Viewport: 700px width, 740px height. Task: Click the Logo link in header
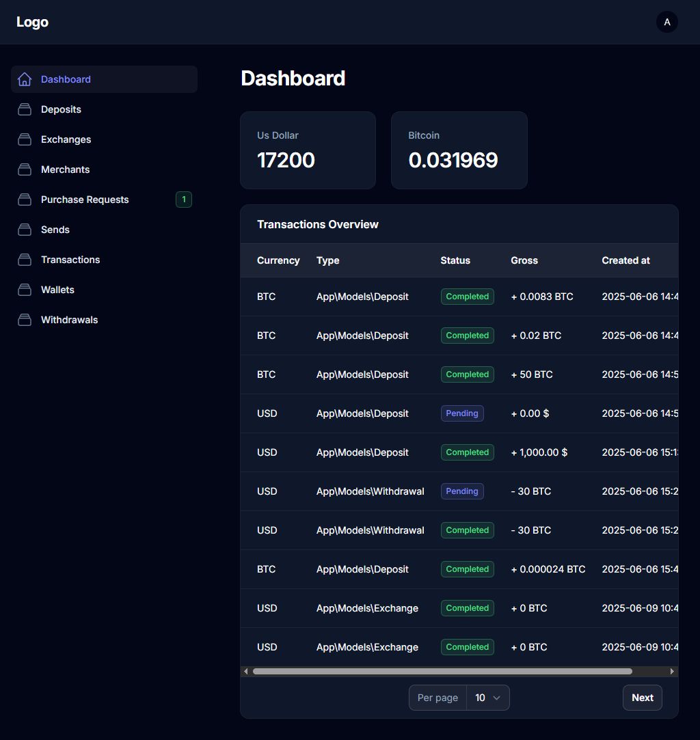pyautogui.click(x=32, y=22)
